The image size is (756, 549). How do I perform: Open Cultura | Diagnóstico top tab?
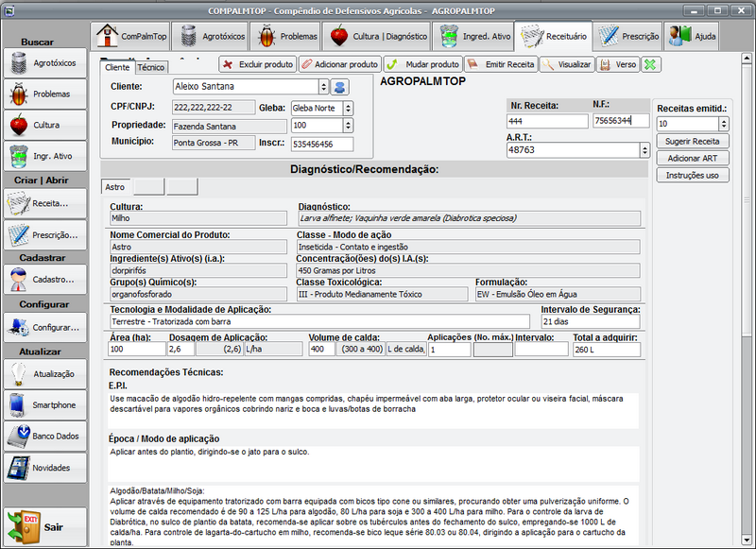(376, 36)
